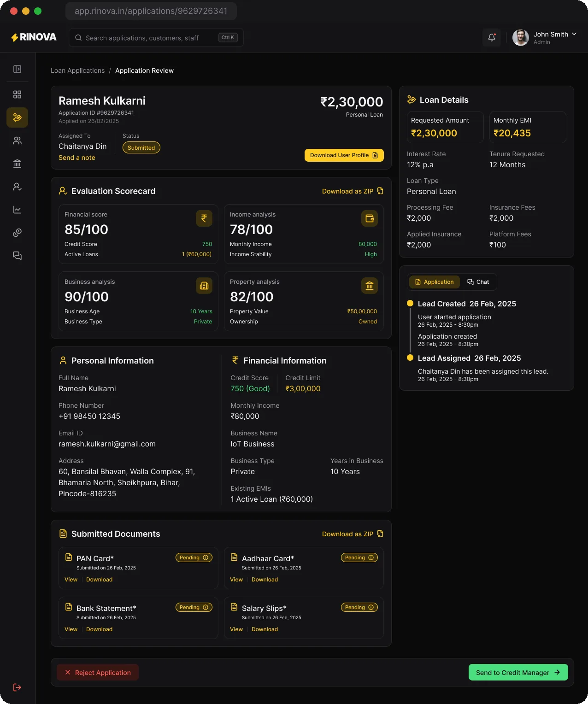
Task: Click the info icon on Salary Slips Pending badge
Action: tap(371, 607)
